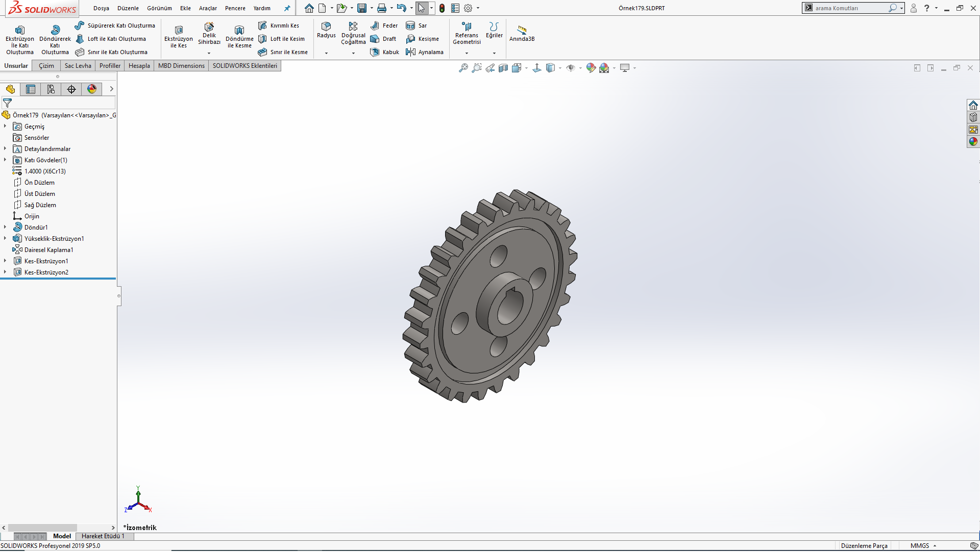The image size is (980, 552).
Task: Click the Radyus fillet tool icon
Action: 326,26
